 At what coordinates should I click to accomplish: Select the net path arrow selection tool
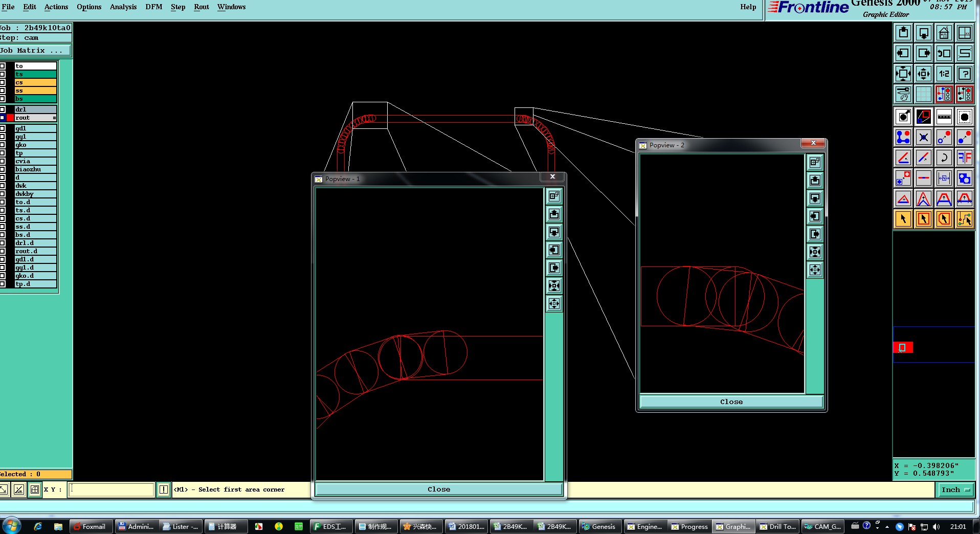pyautogui.click(x=965, y=219)
